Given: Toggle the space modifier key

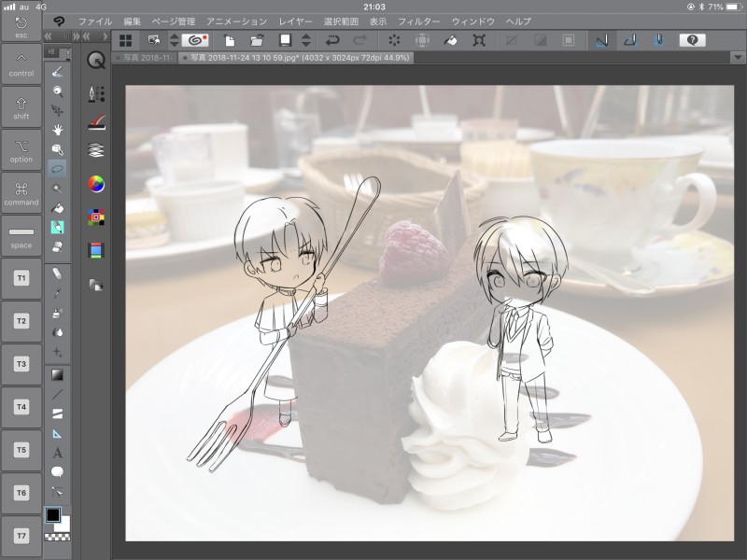Looking at the screenshot, I should (x=21, y=236).
